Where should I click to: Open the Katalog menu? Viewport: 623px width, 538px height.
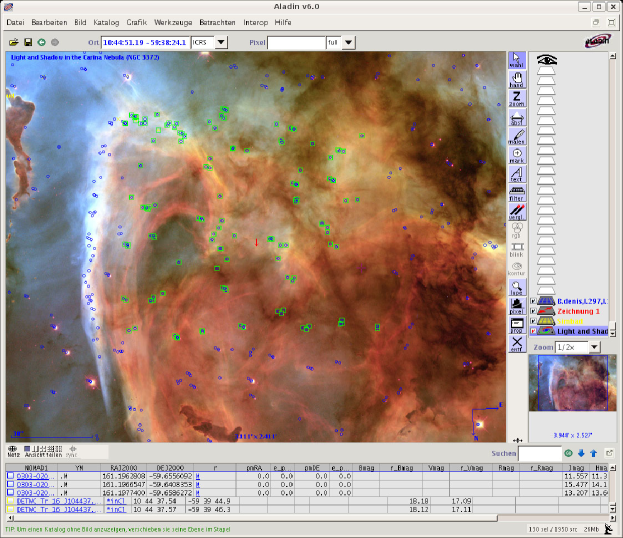pyautogui.click(x=106, y=21)
